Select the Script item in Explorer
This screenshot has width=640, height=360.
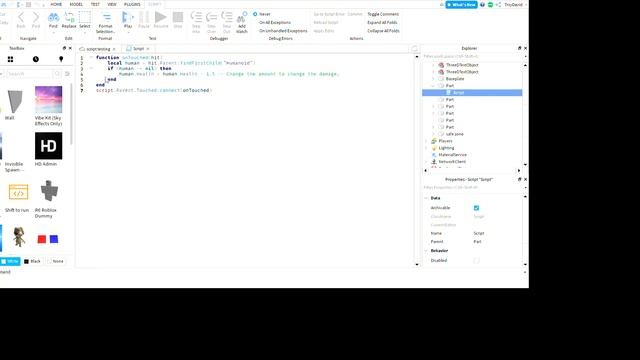point(472,93)
